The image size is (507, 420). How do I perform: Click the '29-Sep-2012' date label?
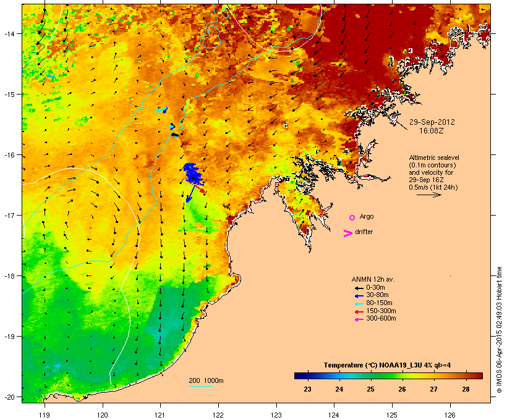point(432,122)
